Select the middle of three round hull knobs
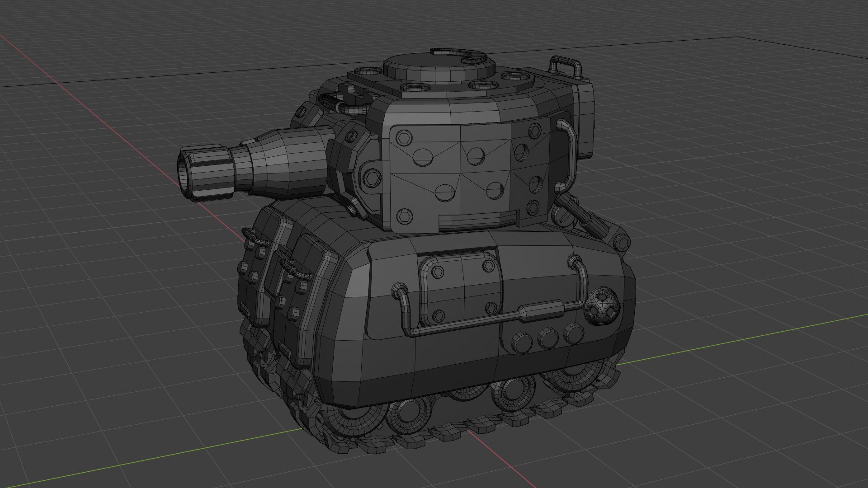This screenshot has height=488, width=868. [x=548, y=338]
